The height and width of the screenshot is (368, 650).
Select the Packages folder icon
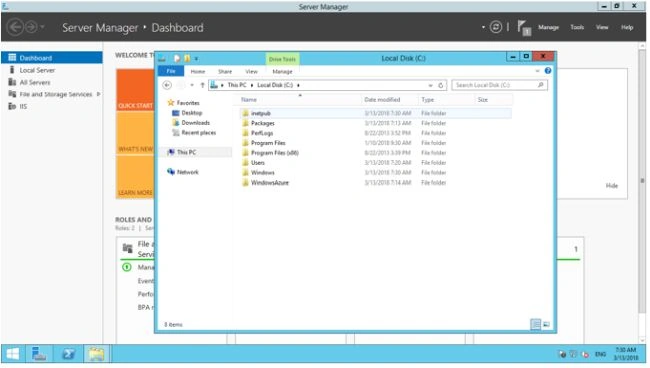pyautogui.click(x=245, y=123)
